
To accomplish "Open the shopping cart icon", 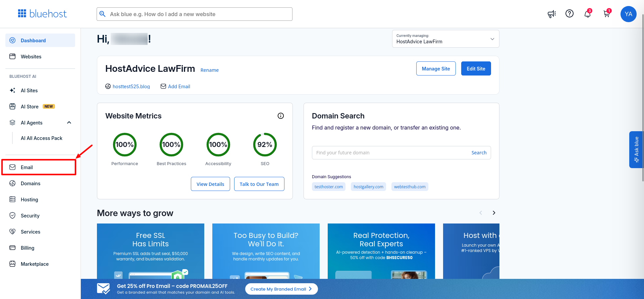I will click(606, 14).
